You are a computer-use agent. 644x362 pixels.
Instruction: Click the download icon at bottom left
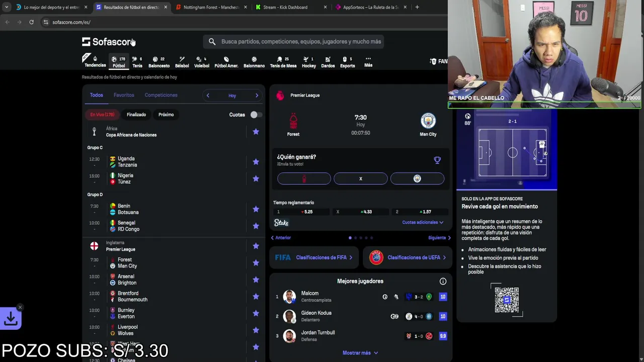[11, 318]
